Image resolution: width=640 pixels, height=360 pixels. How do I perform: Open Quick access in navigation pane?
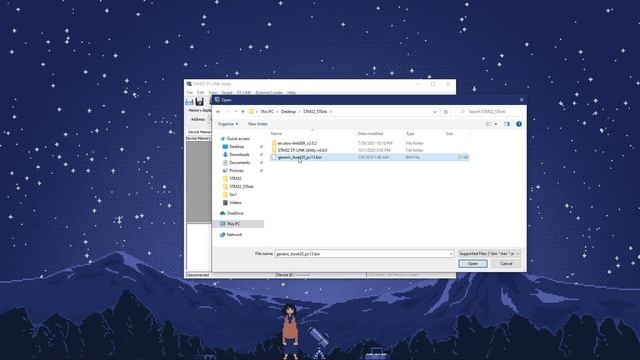(238, 139)
